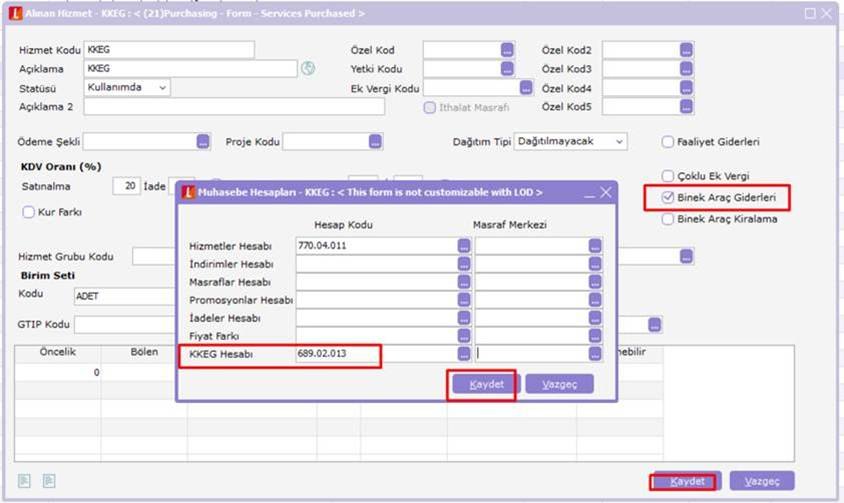Open lookup for Özel Kod2 field
The height and width of the screenshot is (503, 844).
pyautogui.click(x=686, y=50)
